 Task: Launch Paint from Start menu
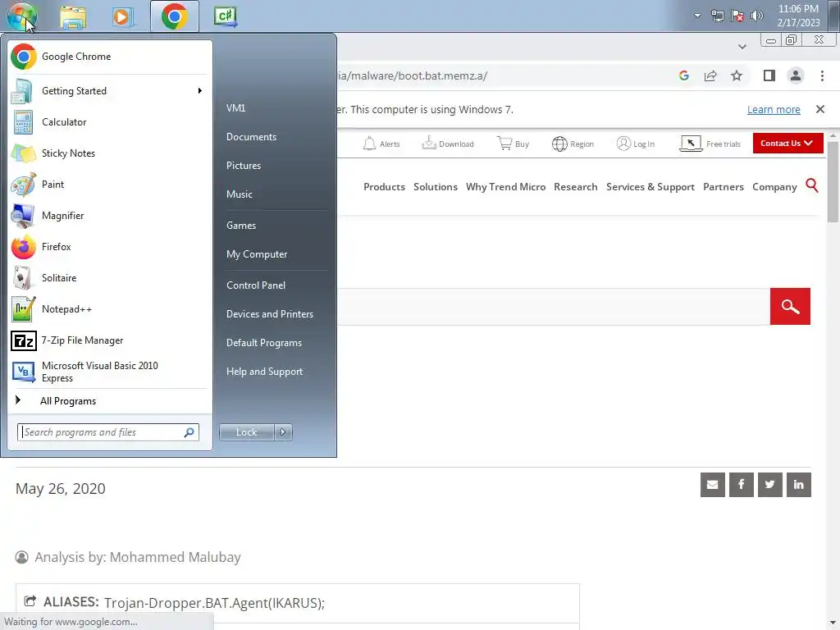[x=108, y=185]
